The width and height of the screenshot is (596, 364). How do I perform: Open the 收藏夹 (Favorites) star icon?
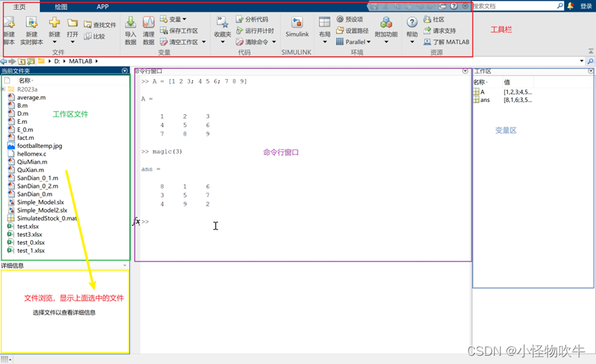pyautogui.click(x=222, y=24)
